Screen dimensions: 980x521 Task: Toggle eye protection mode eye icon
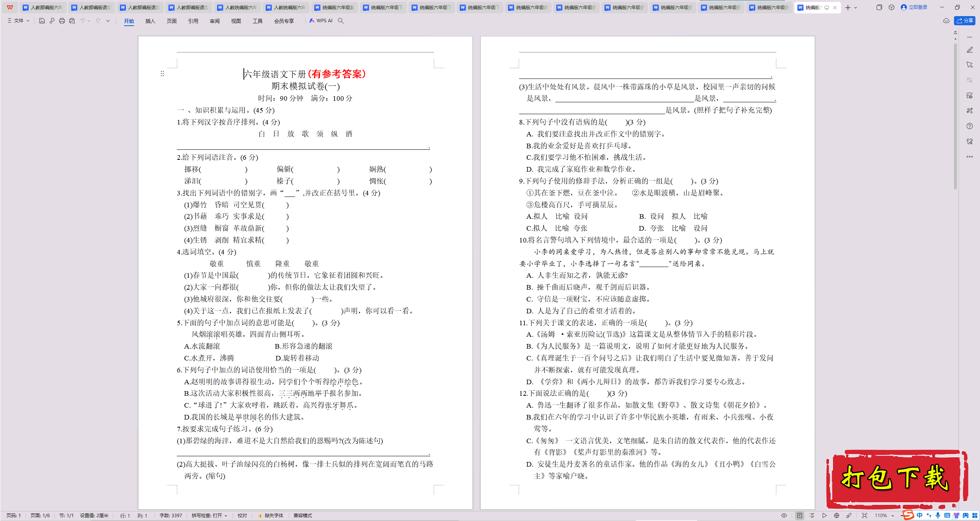784,516
